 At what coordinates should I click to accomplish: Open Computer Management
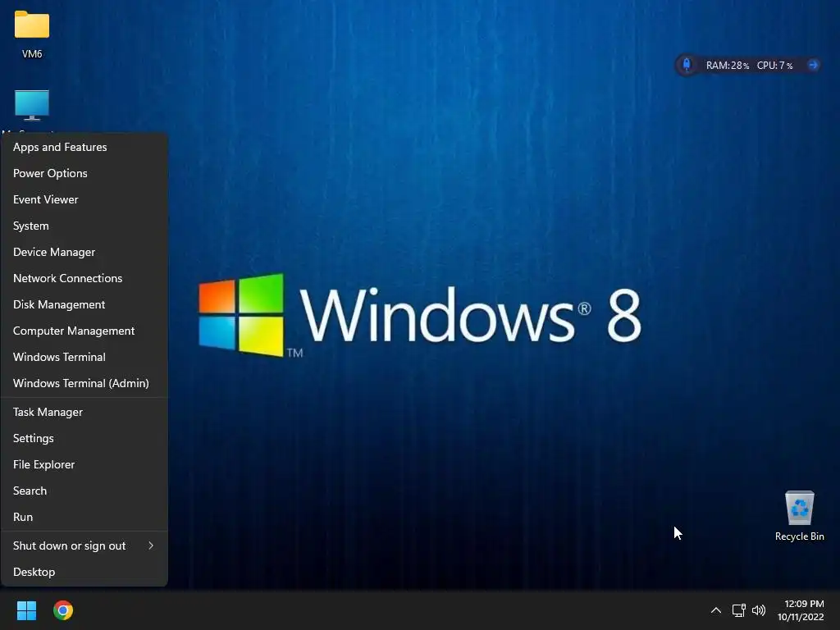84,331
